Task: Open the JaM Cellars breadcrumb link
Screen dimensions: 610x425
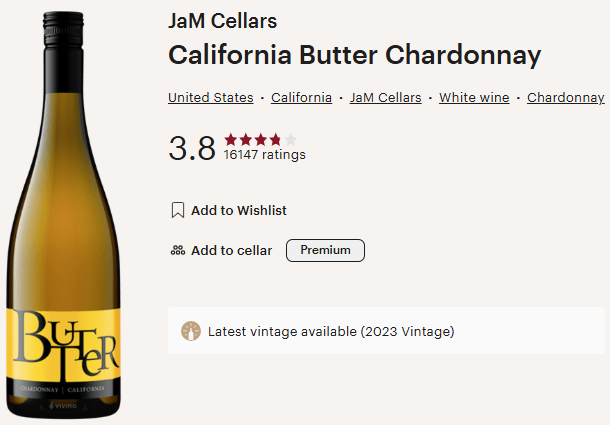Action: (385, 97)
